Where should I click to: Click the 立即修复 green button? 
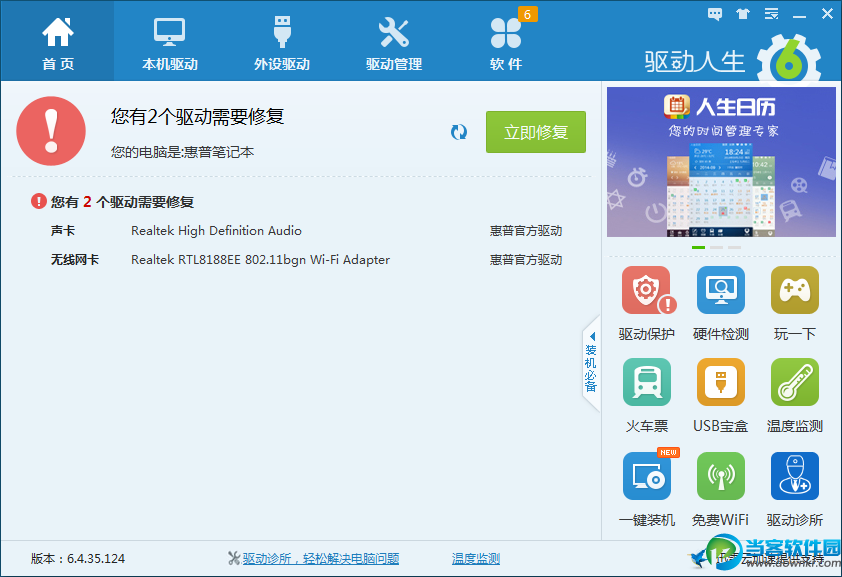tap(535, 132)
